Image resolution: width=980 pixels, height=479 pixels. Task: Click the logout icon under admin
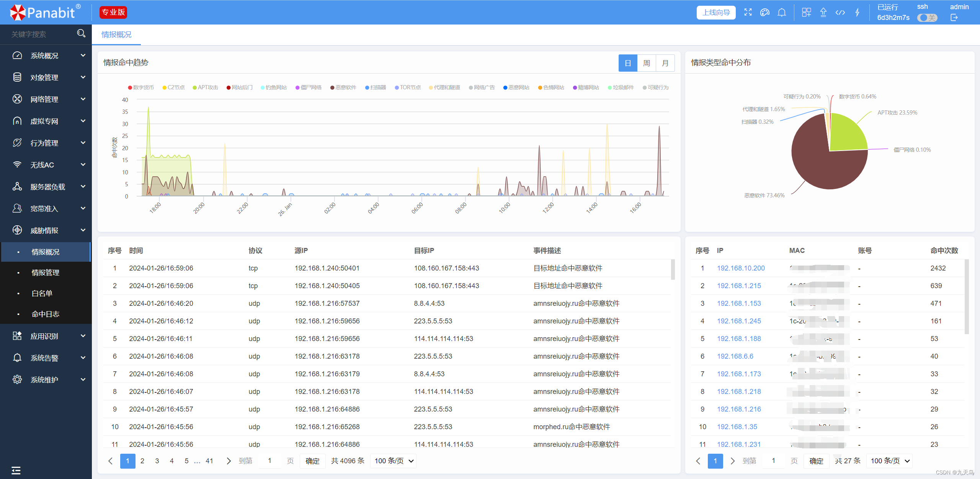(954, 18)
